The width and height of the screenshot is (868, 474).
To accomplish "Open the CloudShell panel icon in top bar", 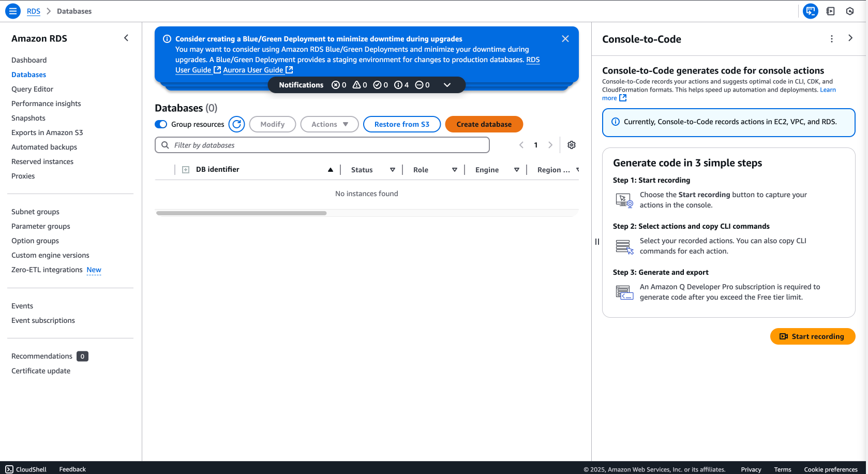I will click(831, 11).
